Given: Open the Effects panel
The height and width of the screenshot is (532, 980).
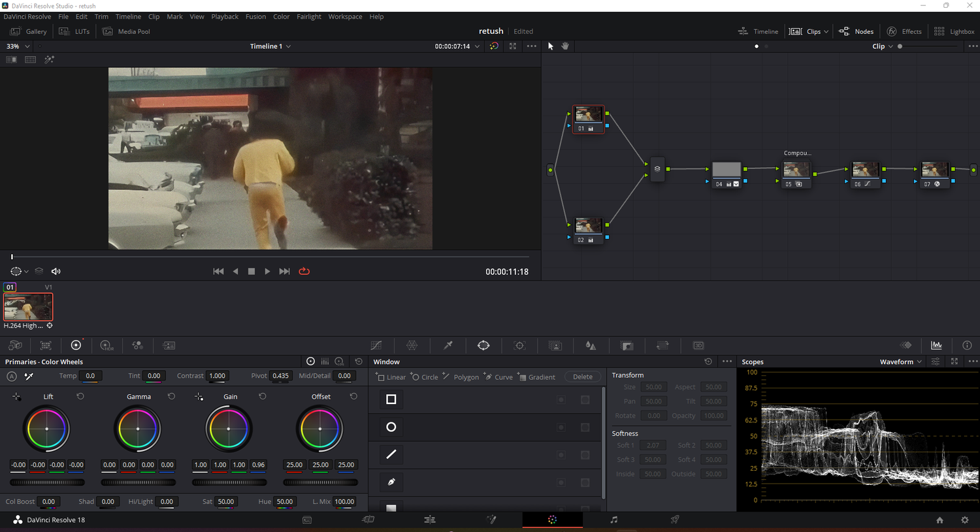Looking at the screenshot, I should (904, 31).
